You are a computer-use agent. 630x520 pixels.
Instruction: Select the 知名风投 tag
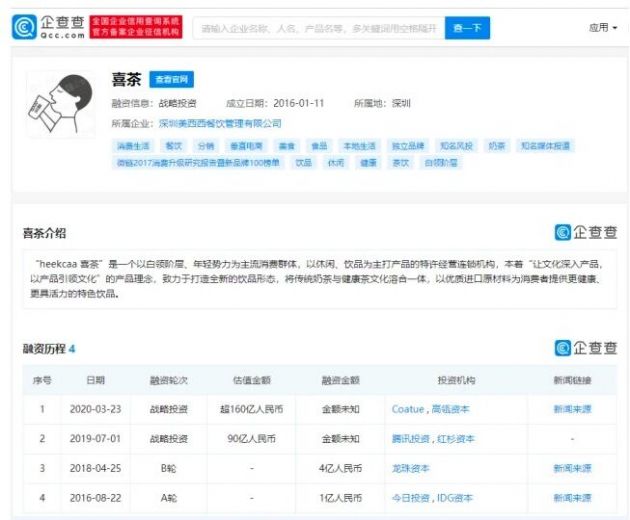click(x=456, y=146)
